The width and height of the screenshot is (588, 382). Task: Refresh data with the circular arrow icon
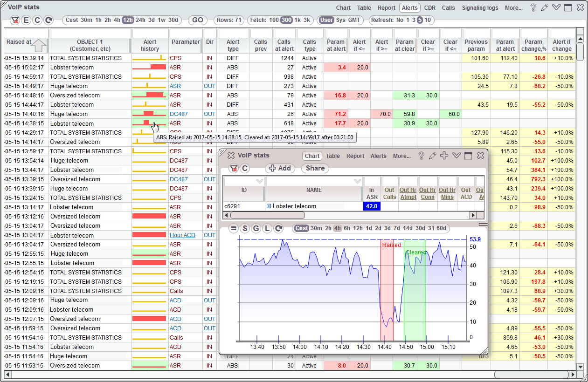pyautogui.click(x=48, y=20)
